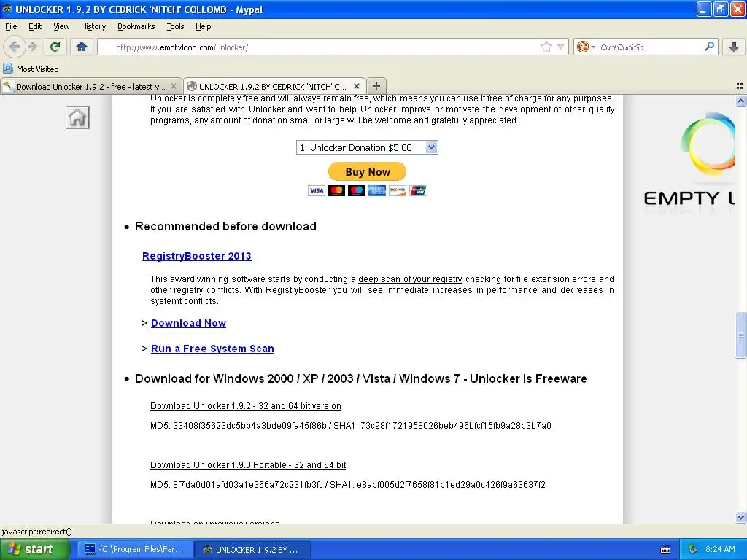This screenshot has height=560, width=747.
Task: Click the search magnifier icon
Action: [709, 46]
